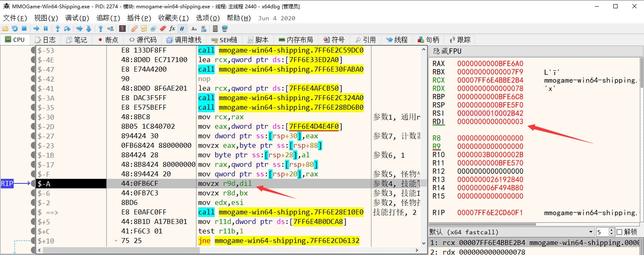The image size is (644, 255).
Task: Switch to the 内存布局 tab
Action: 296,40
